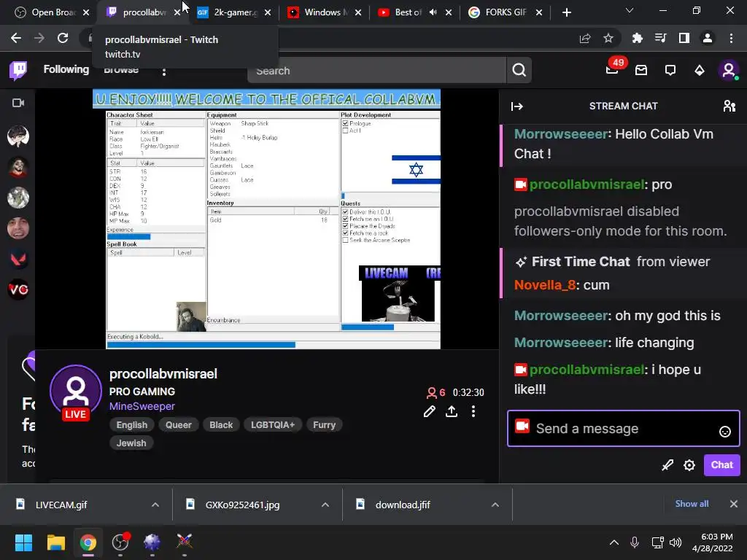The width and height of the screenshot is (747, 560).
Task: Focus the Twitch search field
Action: pos(376,71)
